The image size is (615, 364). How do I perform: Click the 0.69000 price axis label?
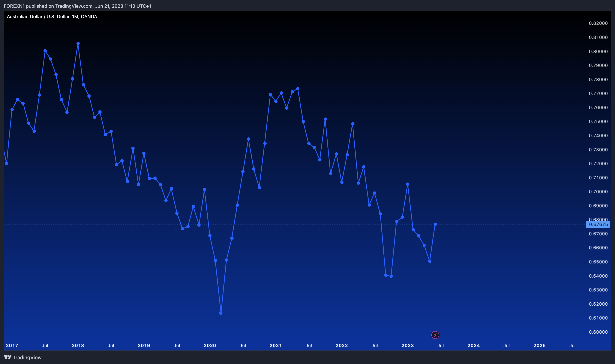pos(598,206)
